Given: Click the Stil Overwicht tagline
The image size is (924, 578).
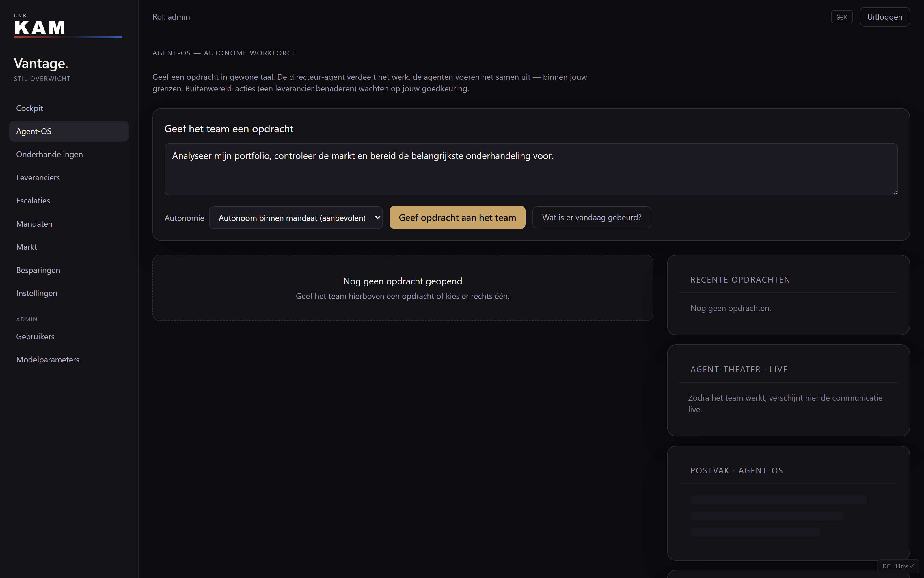Looking at the screenshot, I should (42, 79).
